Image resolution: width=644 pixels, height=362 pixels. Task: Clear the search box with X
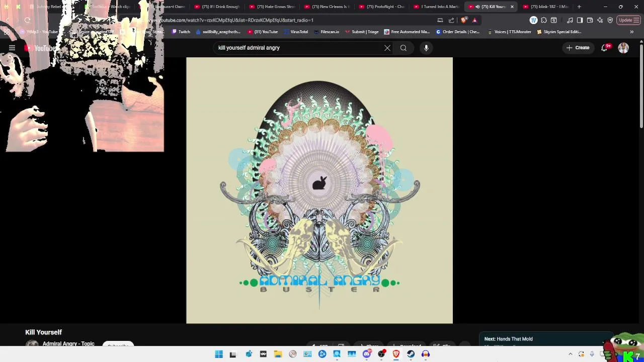tap(387, 48)
